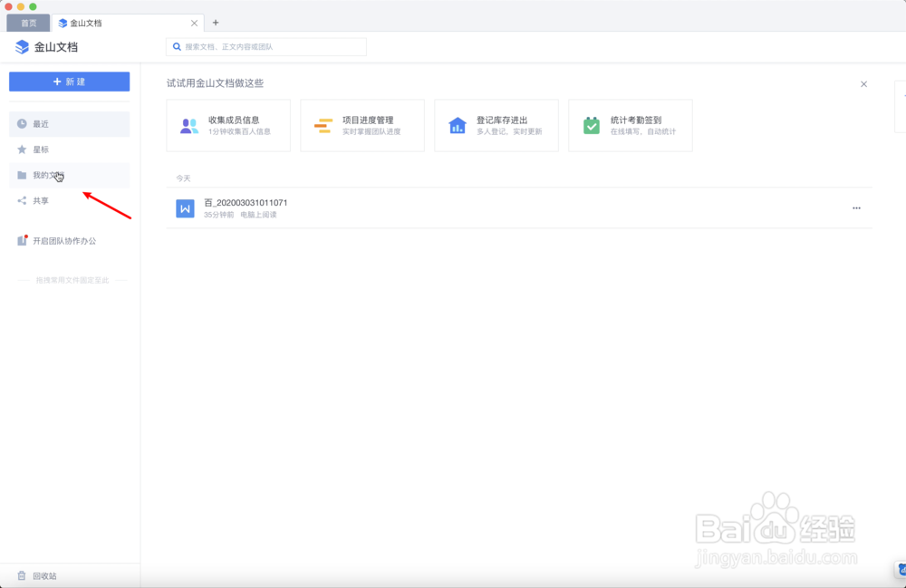Open 共享 in the sidebar
This screenshot has height=588, width=906.
click(70, 200)
